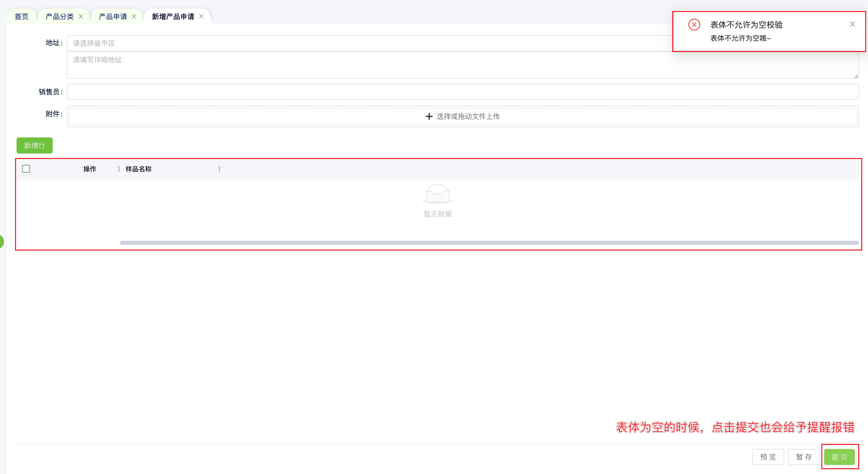Dismiss the error notification via its X icon
Image resolution: width=868 pixels, height=474 pixels.
(852, 24)
